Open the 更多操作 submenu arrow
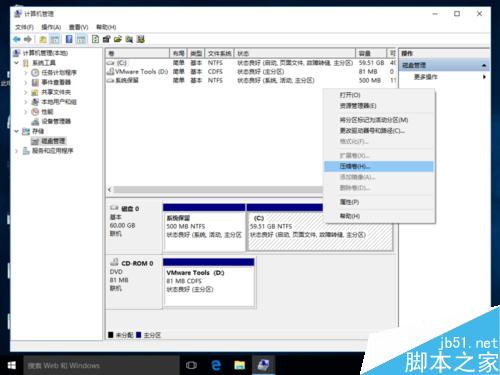The image size is (500, 375). point(484,77)
